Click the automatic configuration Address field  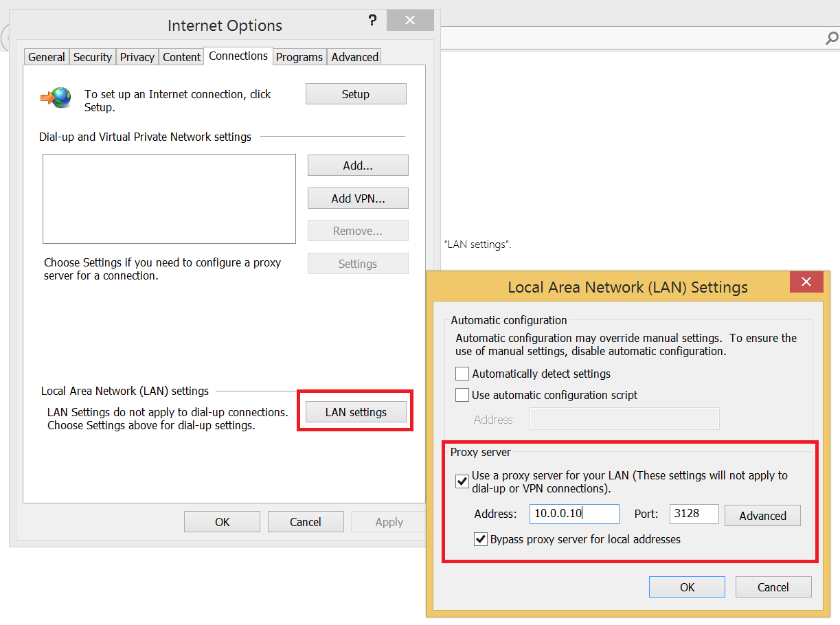tap(625, 419)
